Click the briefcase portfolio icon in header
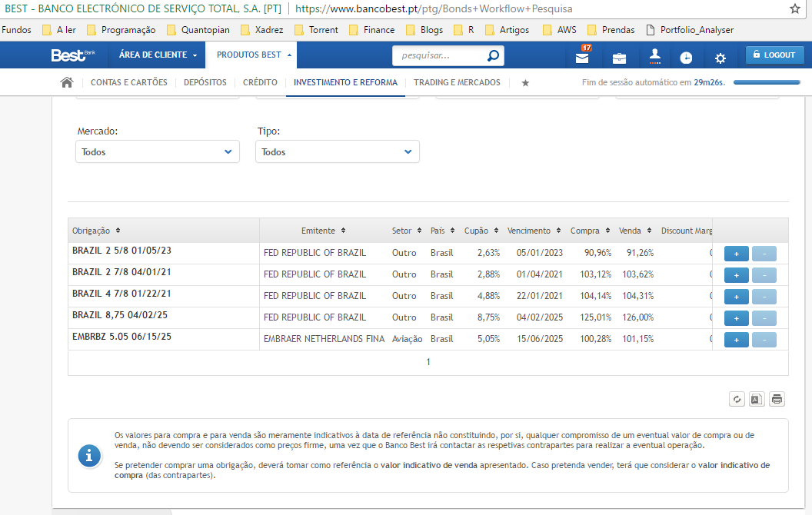The image size is (812, 515). pyautogui.click(x=619, y=58)
